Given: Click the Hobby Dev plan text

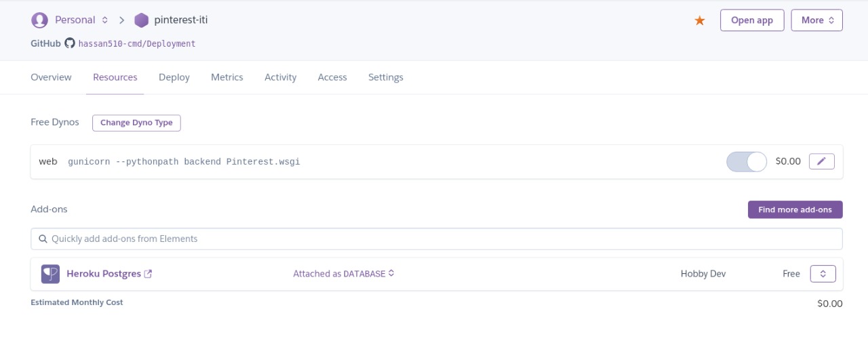Looking at the screenshot, I should [703, 274].
